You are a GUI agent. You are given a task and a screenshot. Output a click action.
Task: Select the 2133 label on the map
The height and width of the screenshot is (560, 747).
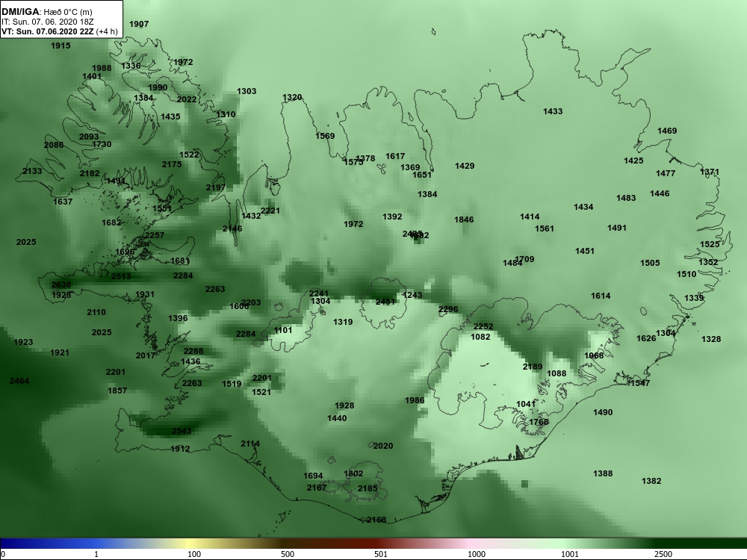[x=32, y=171]
